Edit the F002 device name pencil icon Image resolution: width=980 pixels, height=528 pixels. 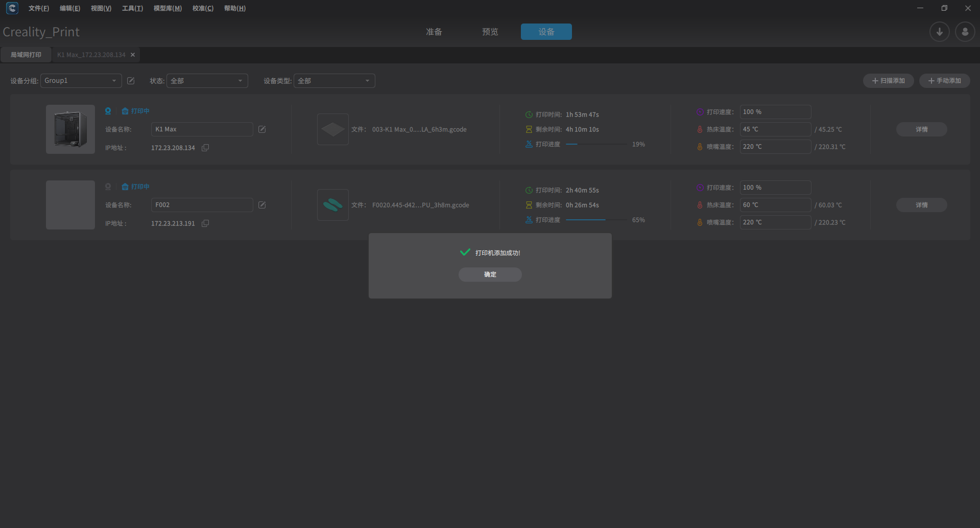click(262, 205)
